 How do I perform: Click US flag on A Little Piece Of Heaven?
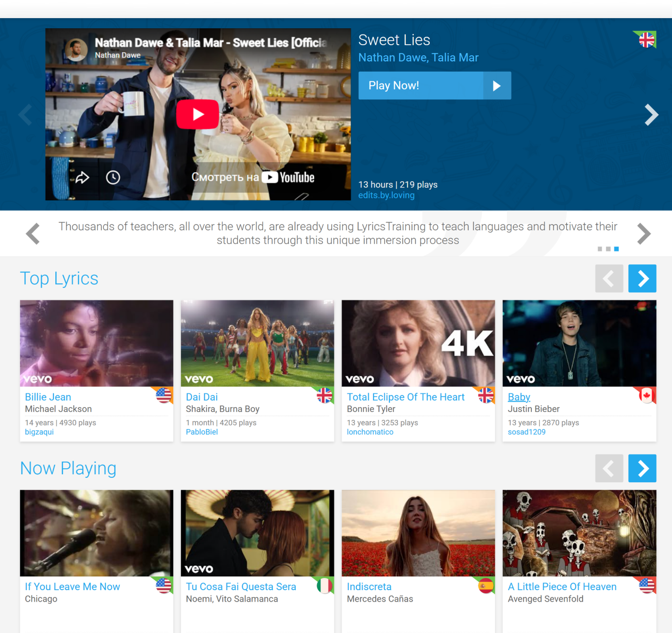tap(646, 585)
